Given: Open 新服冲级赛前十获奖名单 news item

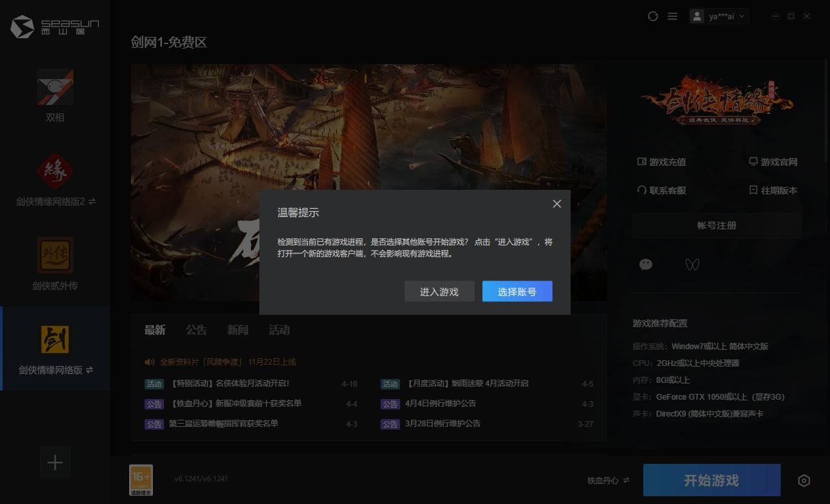Looking at the screenshot, I should point(235,404).
